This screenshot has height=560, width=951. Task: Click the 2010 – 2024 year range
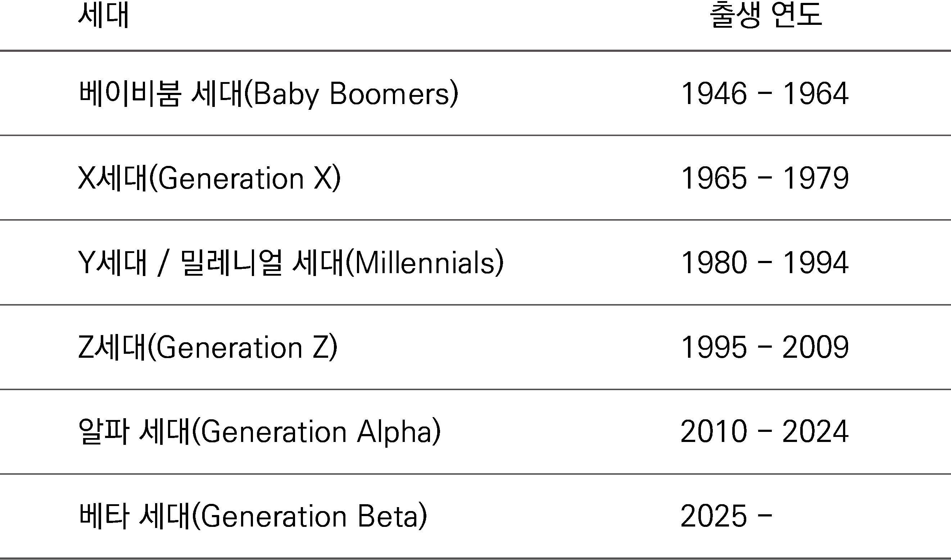pyautogui.click(x=765, y=431)
